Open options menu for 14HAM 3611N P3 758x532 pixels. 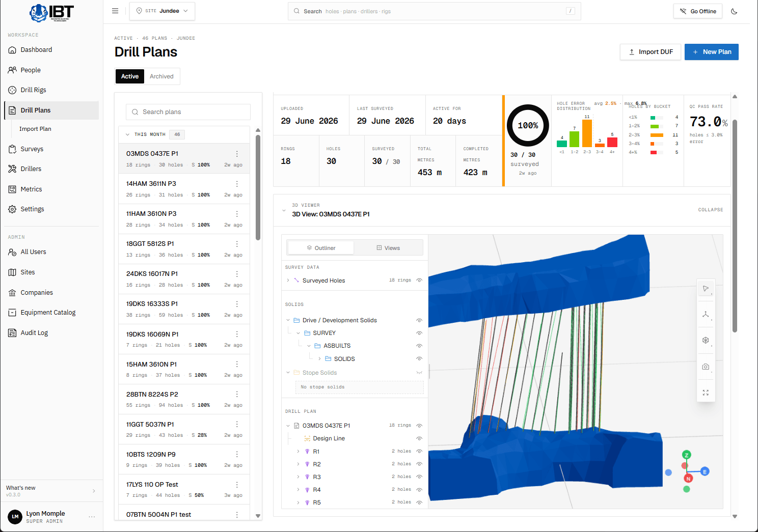coord(237,184)
